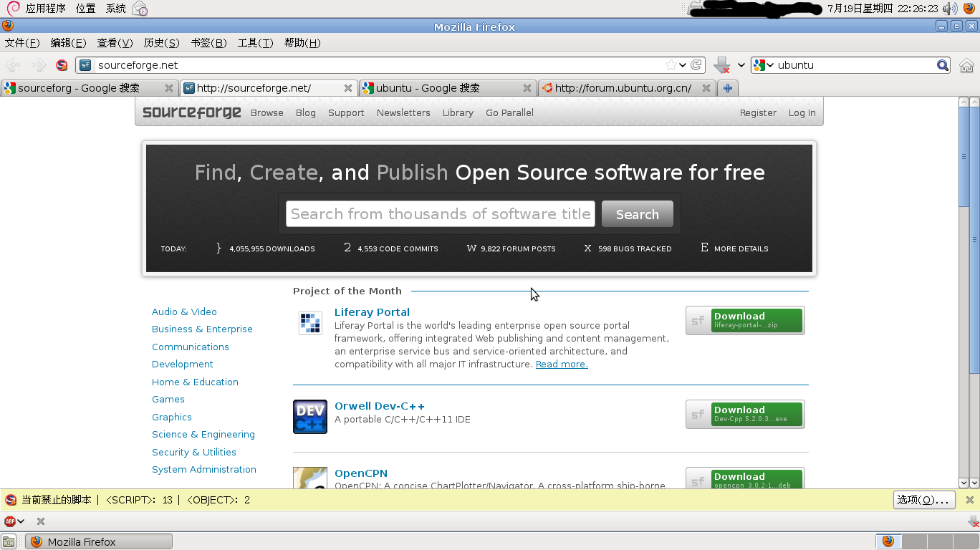This screenshot has height=550, width=980.
Task: Open the Browse link in SourceForge header
Action: [267, 113]
